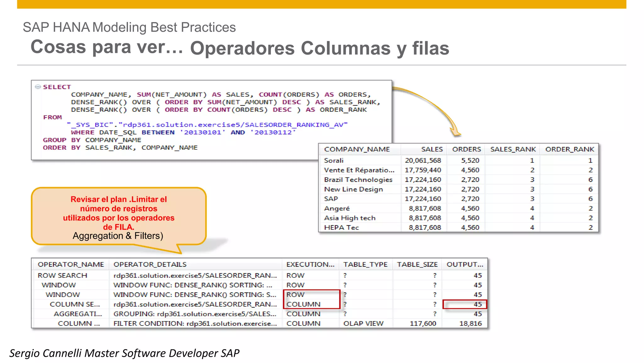Click the SALESORDER_RANKING_AV view name in SQL
The height and width of the screenshot is (363, 644).
pos(295,125)
